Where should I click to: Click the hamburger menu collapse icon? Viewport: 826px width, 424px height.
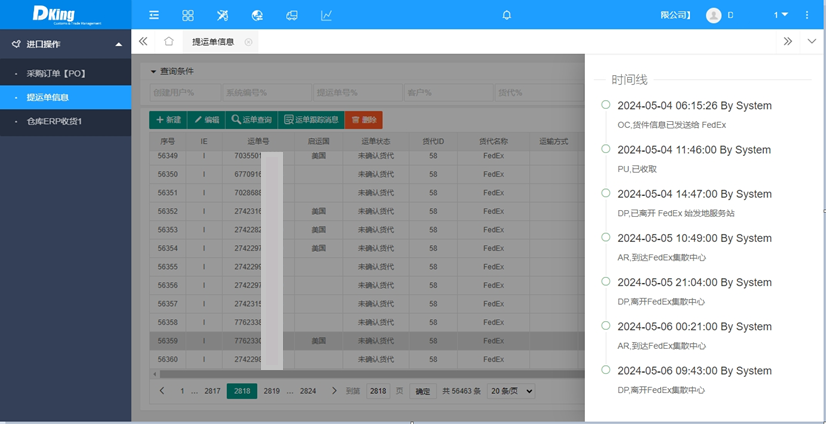[154, 15]
